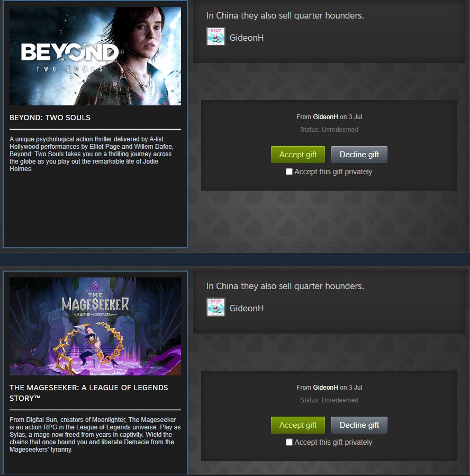Image resolution: width=470 pixels, height=476 pixels.
Task: Open GideonH profile name beside Beyond gift message
Action: [x=246, y=38]
